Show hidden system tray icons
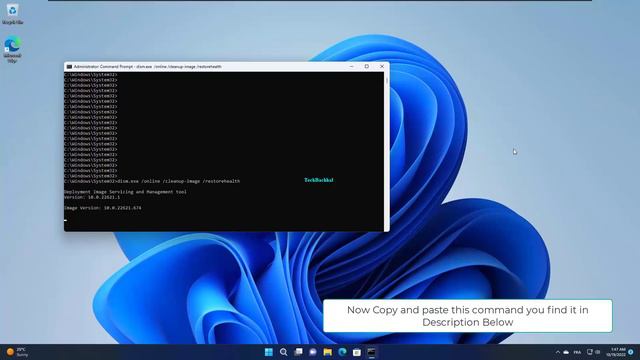The image size is (640, 360). [558, 352]
